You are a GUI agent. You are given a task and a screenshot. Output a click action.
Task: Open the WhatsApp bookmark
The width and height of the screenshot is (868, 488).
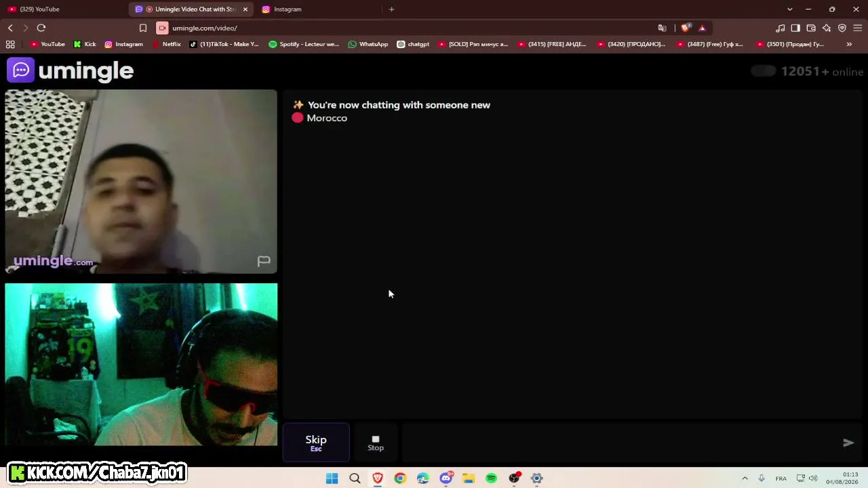click(368, 44)
